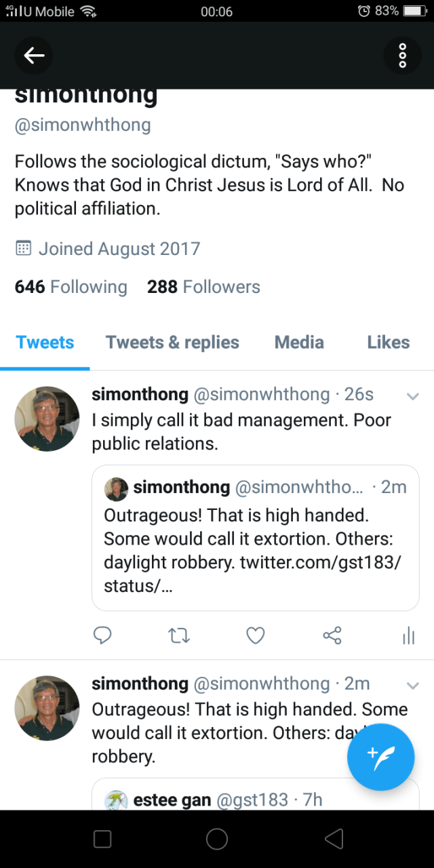Compose a new tweet with feather button

tap(380, 757)
